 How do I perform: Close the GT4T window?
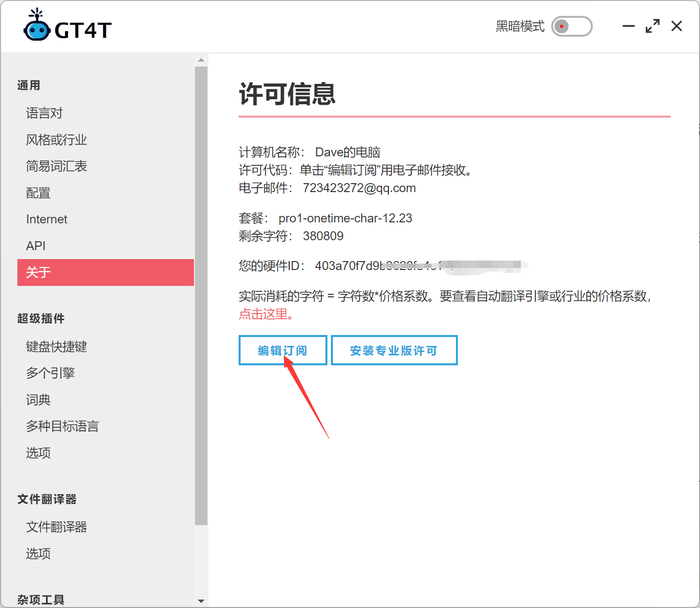coord(677,26)
